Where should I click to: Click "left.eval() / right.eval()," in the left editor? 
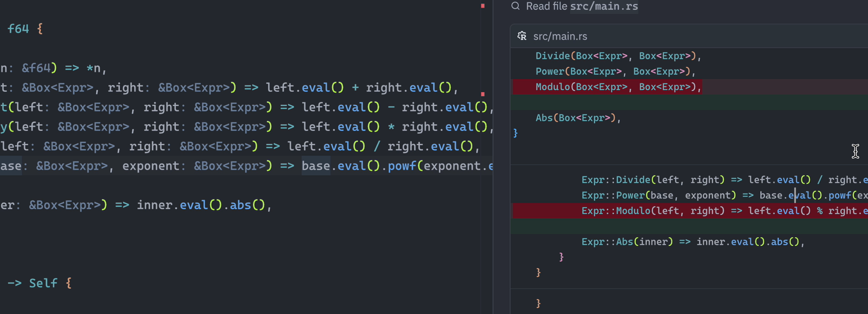[384, 146]
